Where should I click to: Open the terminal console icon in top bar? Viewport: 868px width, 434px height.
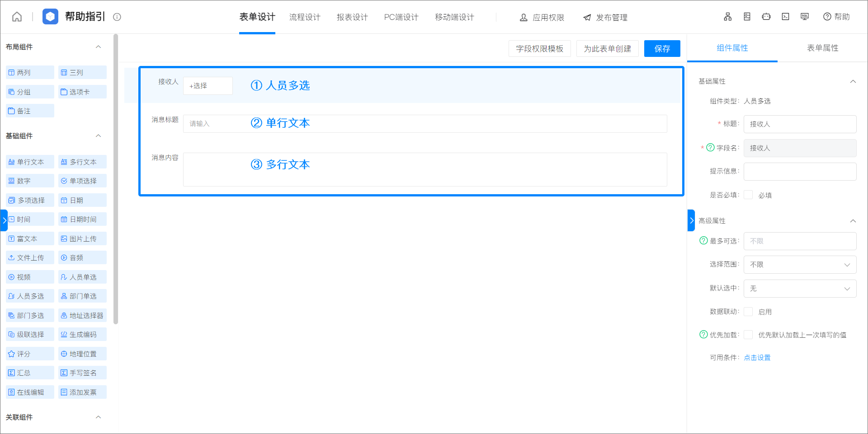pyautogui.click(x=785, y=17)
